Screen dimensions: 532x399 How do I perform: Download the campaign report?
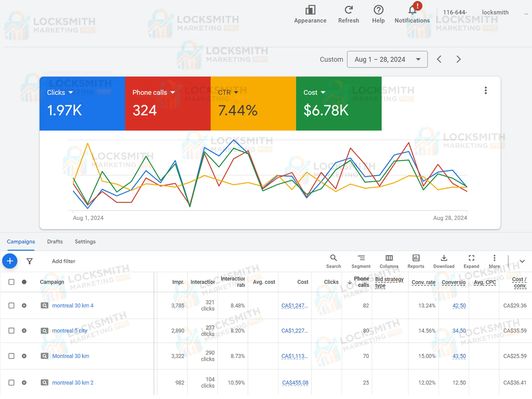(x=444, y=258)
